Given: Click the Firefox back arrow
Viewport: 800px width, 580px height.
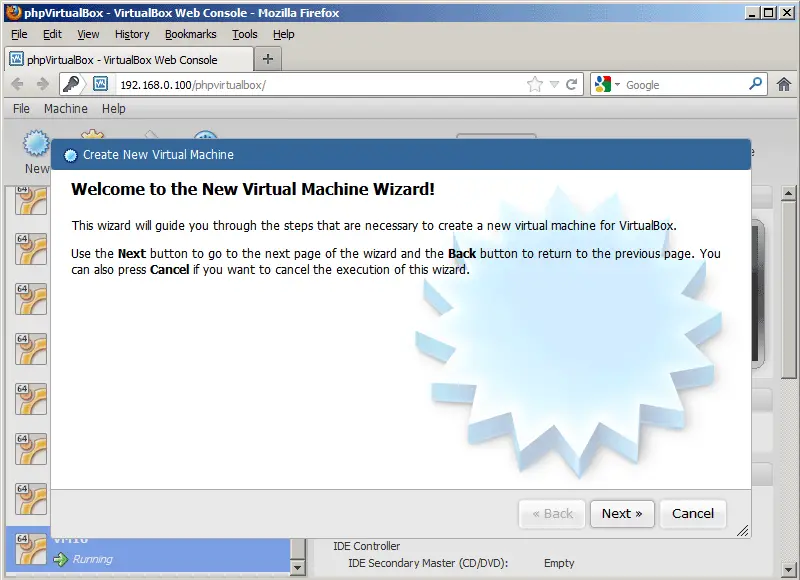Looking at the screenshot, I should (17, 84).
